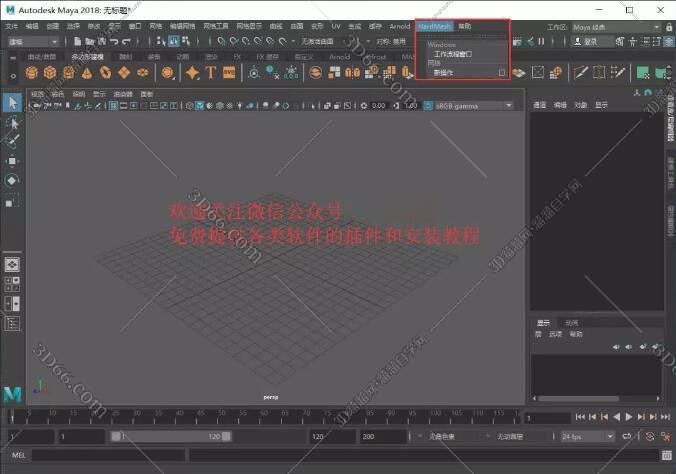Toggle the workspace lock icon
The width and height of the screenshot is (676, 474).
(669, 27)
